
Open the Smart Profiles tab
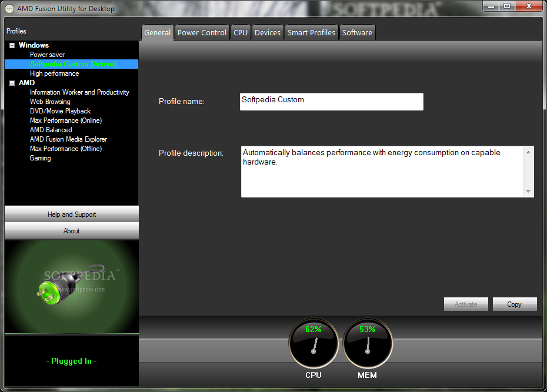tap(311, 33)
